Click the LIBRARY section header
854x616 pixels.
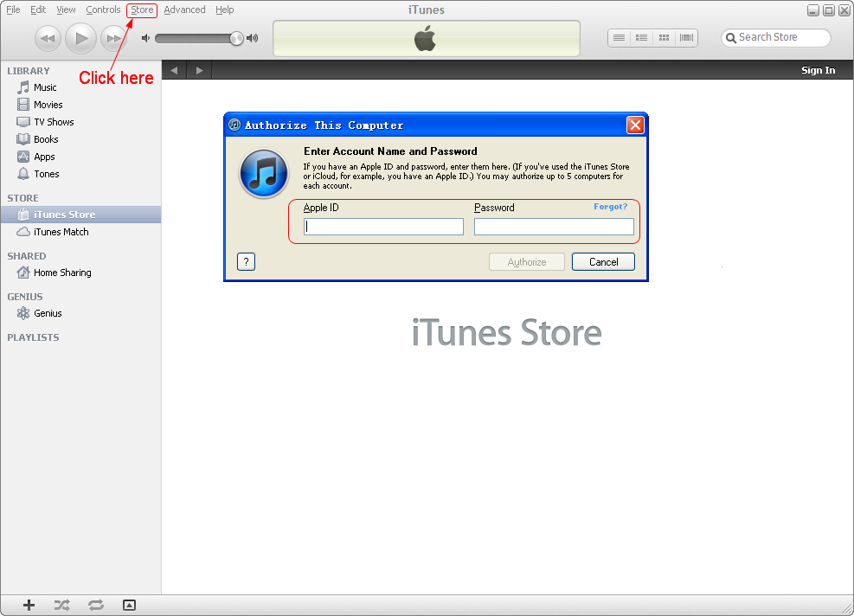pos(29,71)
